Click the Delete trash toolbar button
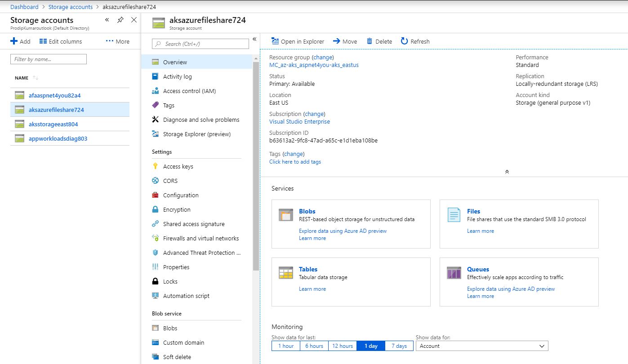This screenshot has width=628, height=364. 379,41
